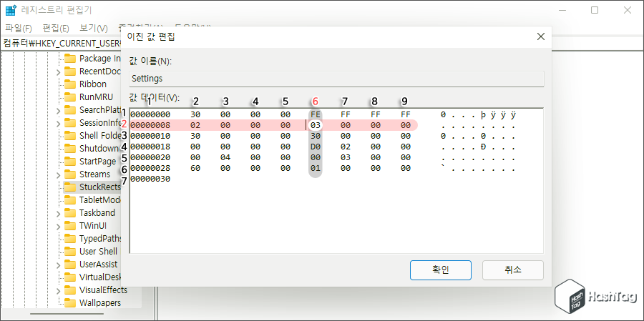Select the TWinUI folder
Screen dimensions: 644x321
93,226
